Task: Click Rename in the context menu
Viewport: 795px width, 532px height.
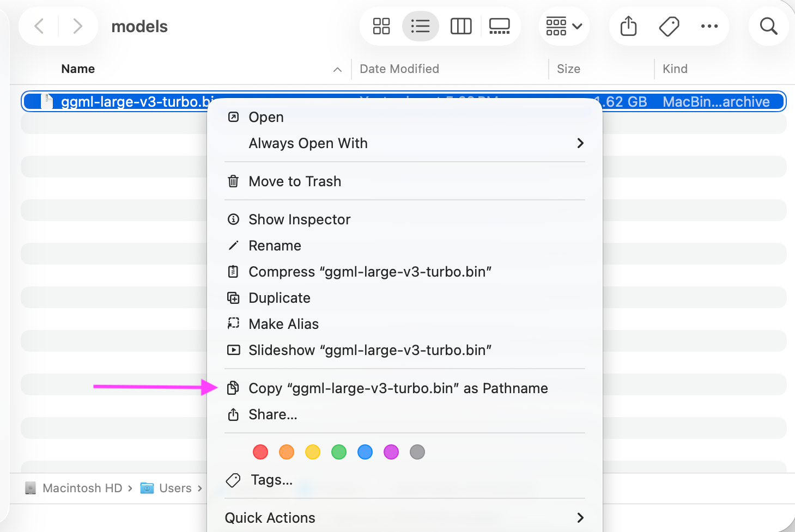Action: 275,246
